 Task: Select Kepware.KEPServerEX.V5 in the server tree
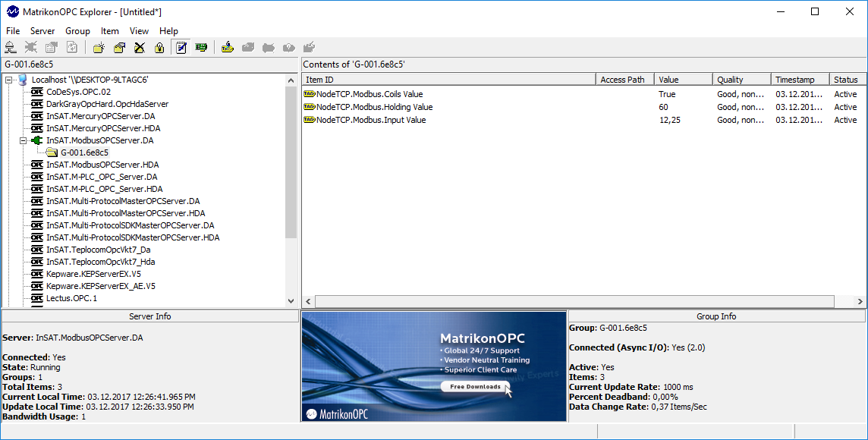pyautogui.click(x=93, y=274)
